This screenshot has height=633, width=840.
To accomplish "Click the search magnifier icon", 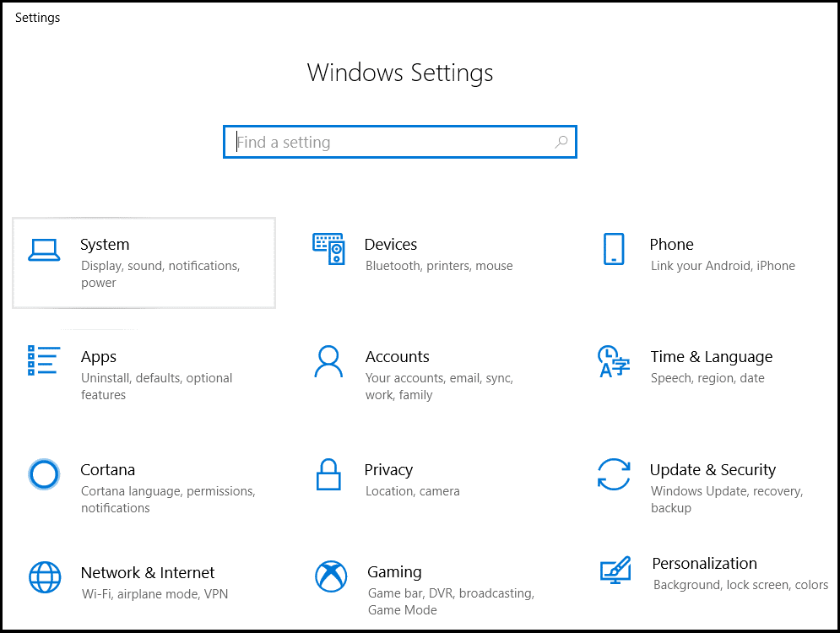I will (561, 143).
